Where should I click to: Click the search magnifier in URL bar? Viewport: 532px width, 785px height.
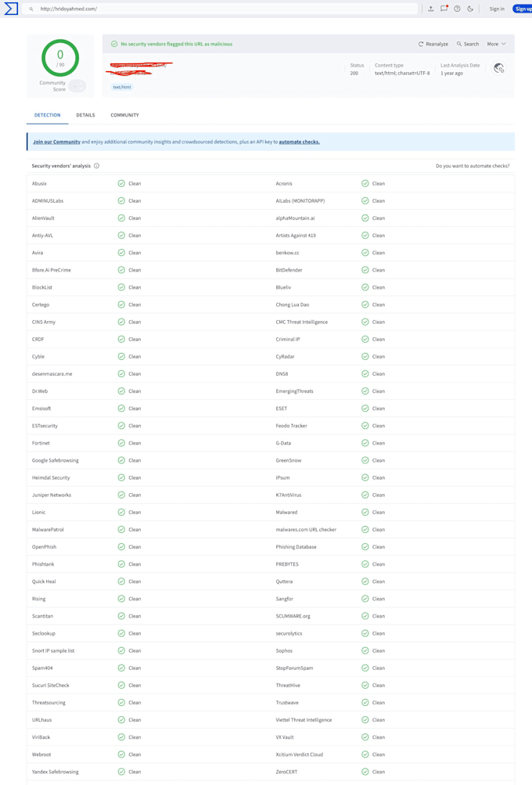(x=31, y=9)
